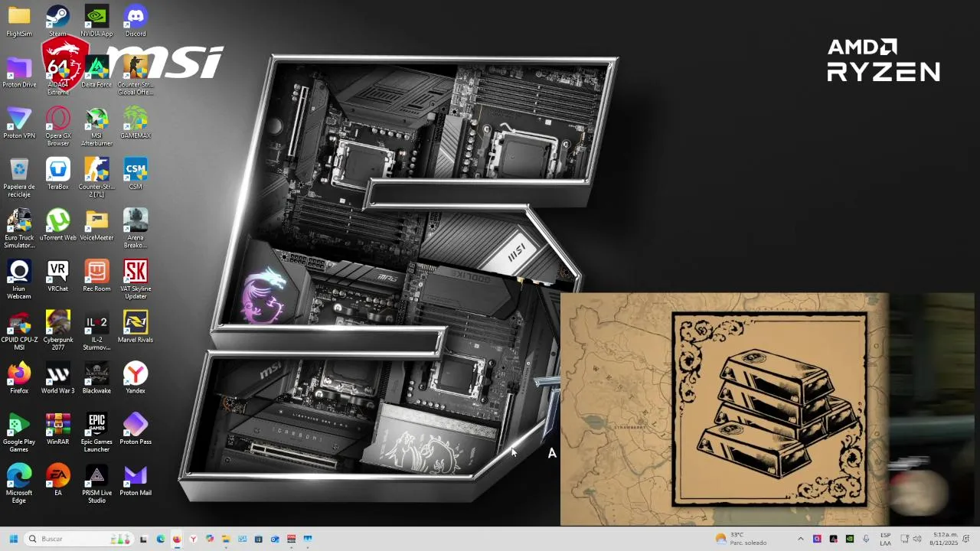This screenshot has height=551, width=980.
Task: Click the Buscar taskbar search box
Action: (x=78, y=539)
